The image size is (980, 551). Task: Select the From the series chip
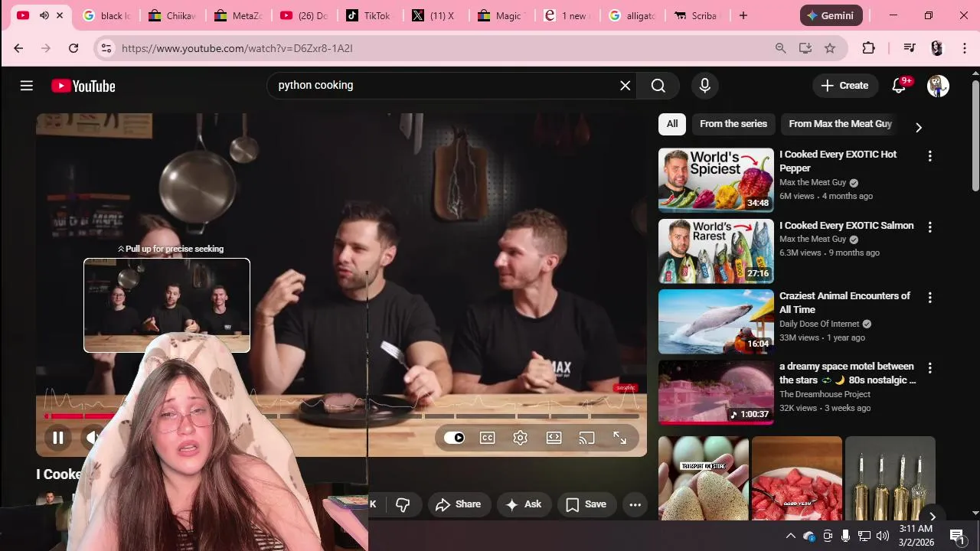733,124
